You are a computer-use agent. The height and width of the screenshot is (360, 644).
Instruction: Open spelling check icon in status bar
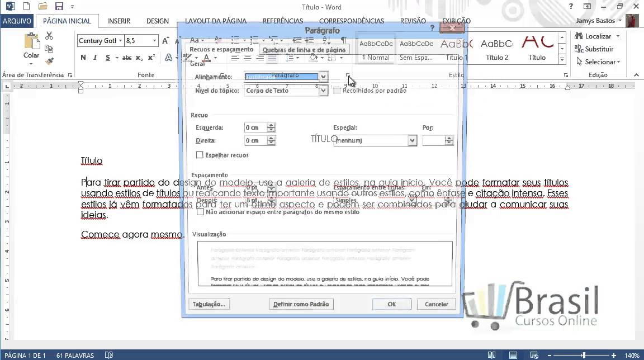point(109,355)
